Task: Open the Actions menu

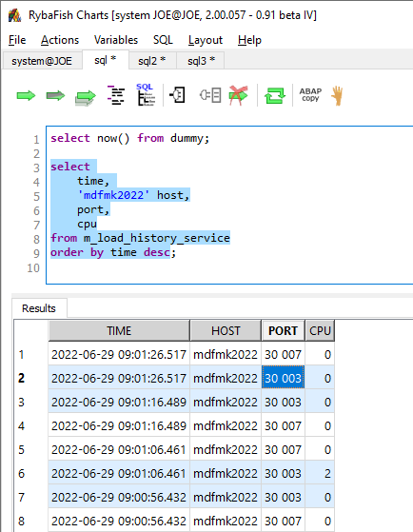Action: (x=60, y=40)
